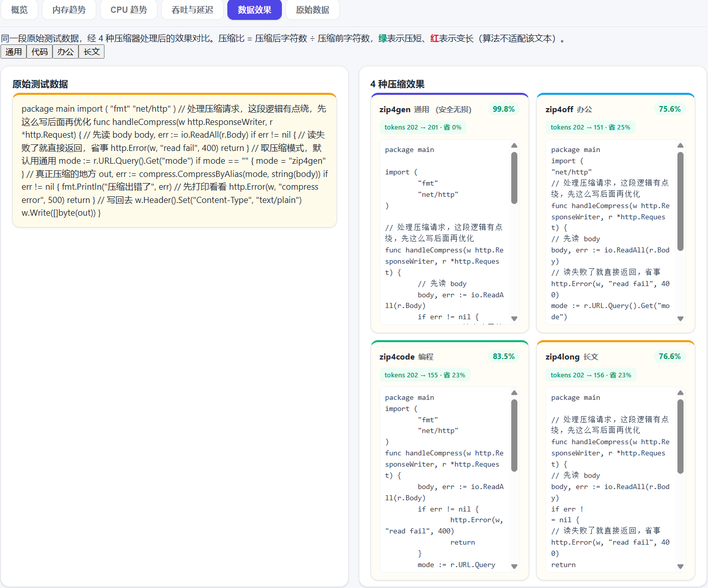
Task: Click scrollbar thumb in zip4long output
Action: pos(680,437)
